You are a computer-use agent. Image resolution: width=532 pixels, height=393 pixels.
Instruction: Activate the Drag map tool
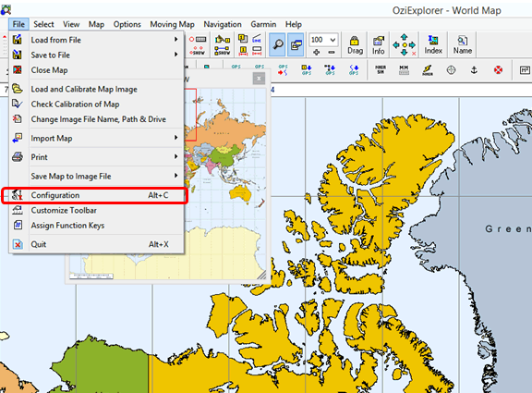[355, 44]
